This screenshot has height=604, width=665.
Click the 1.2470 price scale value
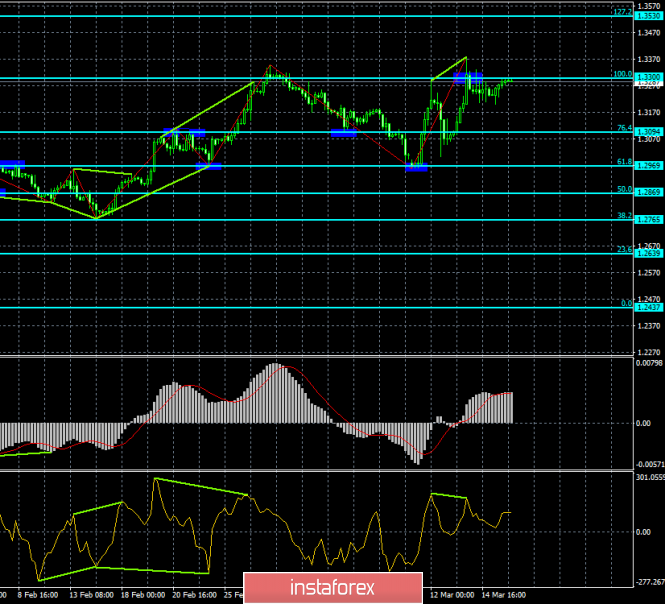tap(649, 299)
